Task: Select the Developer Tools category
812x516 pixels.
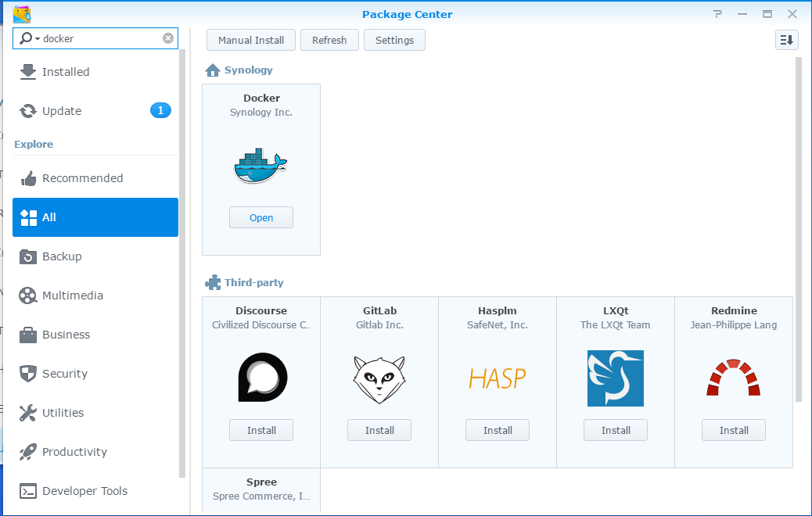Action: pos(95,491)
